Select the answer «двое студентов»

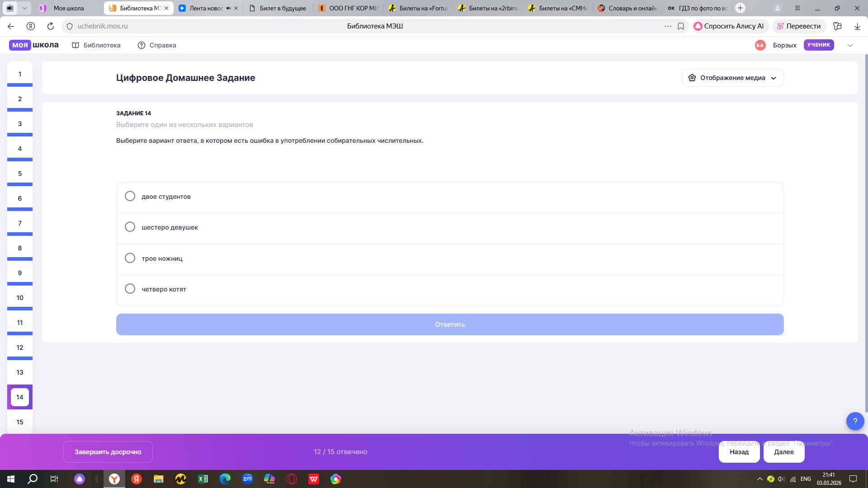(x=450, y=197)
